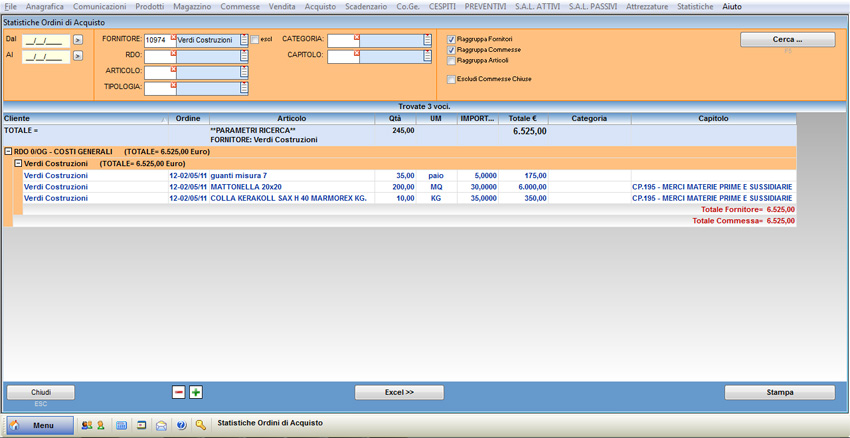Collapse the Verdi Costruzioni subgroup
Image resolution: width=850 pixels, height=438 pixels.
[18, 163]
